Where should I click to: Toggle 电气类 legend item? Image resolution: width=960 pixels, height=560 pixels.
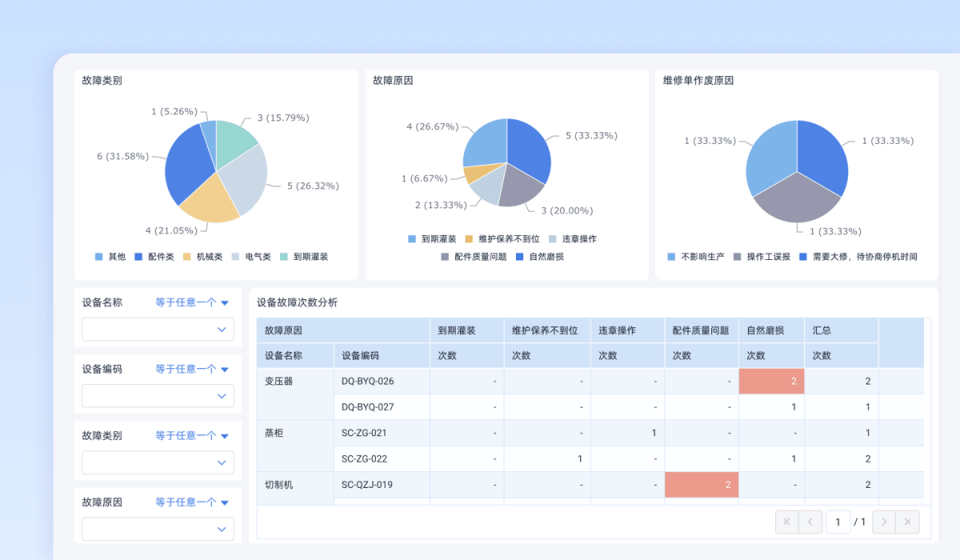pyautogui.click(x=251, y=257)
